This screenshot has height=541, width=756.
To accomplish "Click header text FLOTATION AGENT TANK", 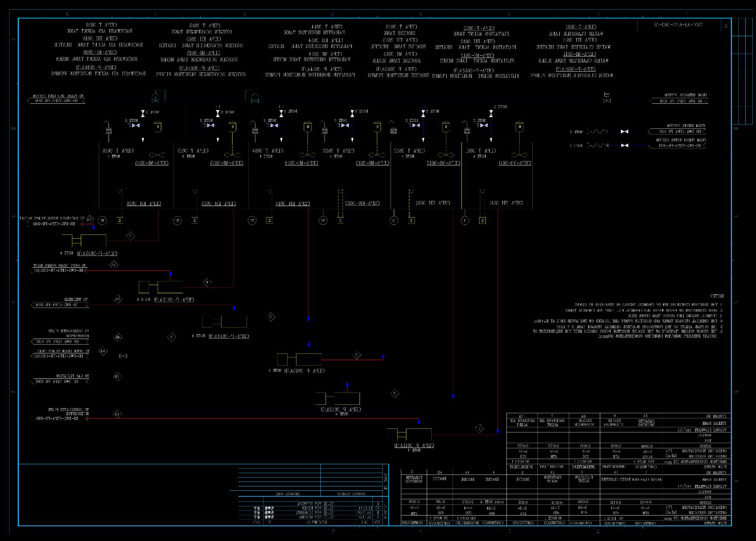I will tap(481, 34).
